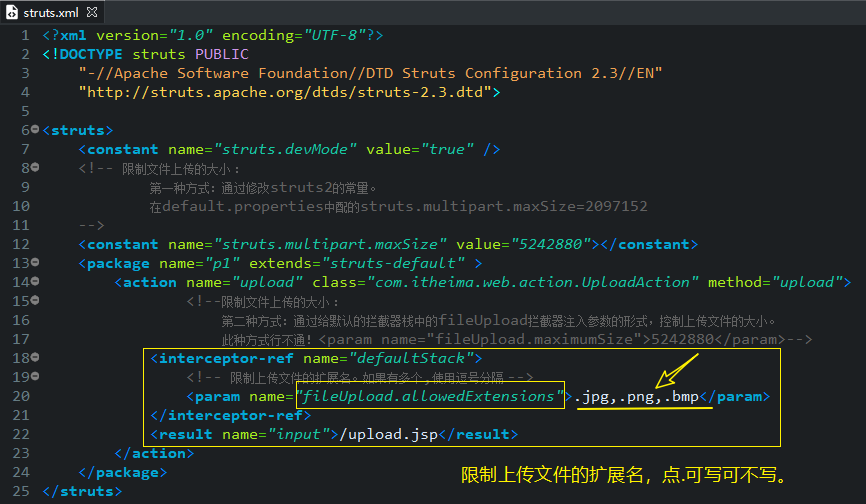Click the "fileUpload.allowedExtensions" param name
Viewport: 866px width, 504px height.
click(429, 396)
